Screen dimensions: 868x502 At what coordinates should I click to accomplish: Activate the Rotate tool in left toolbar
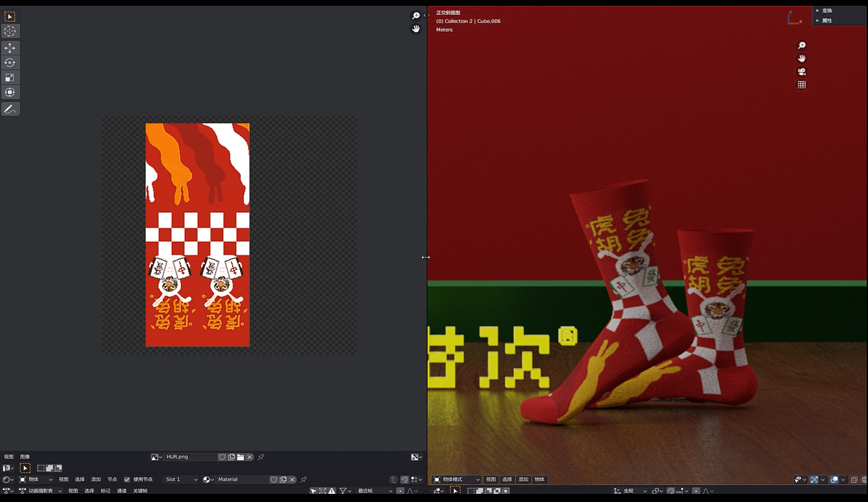9,63
